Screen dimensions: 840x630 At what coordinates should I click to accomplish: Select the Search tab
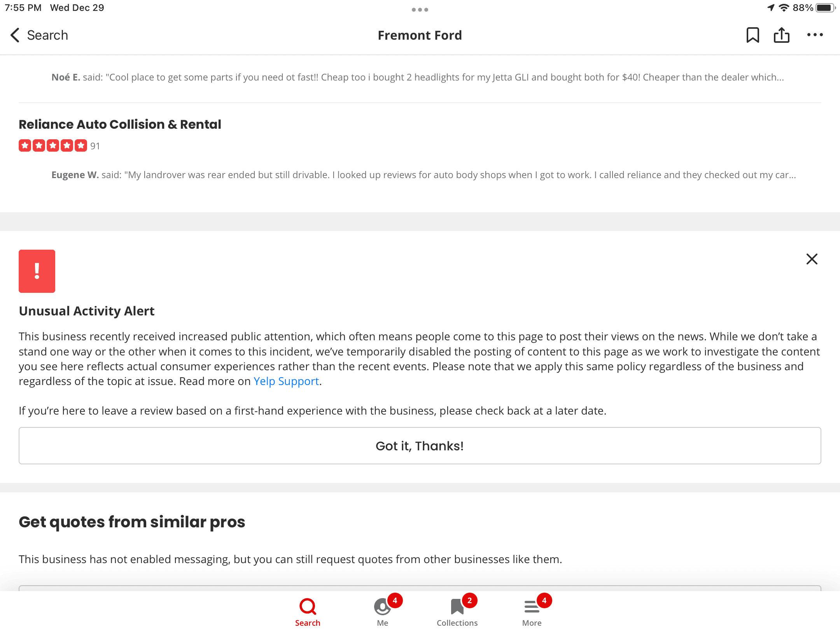point(308,612)
